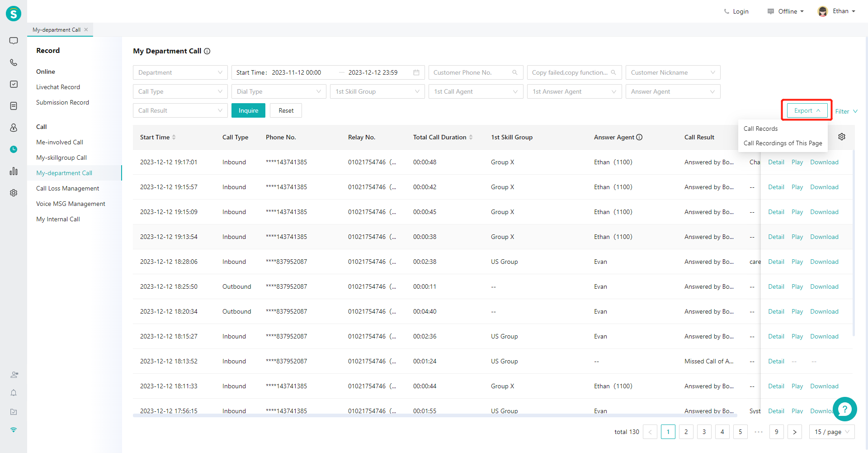Click the Inquire button

pos(248,110)
